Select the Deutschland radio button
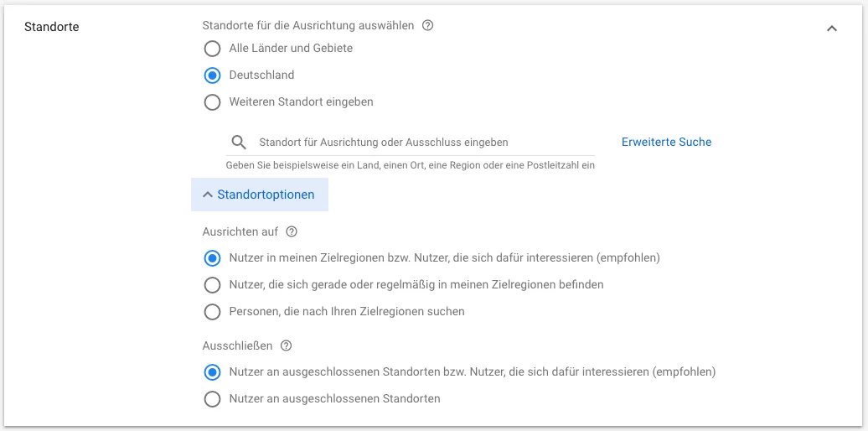Screen dimensions: 868x431 coord(212,75)
